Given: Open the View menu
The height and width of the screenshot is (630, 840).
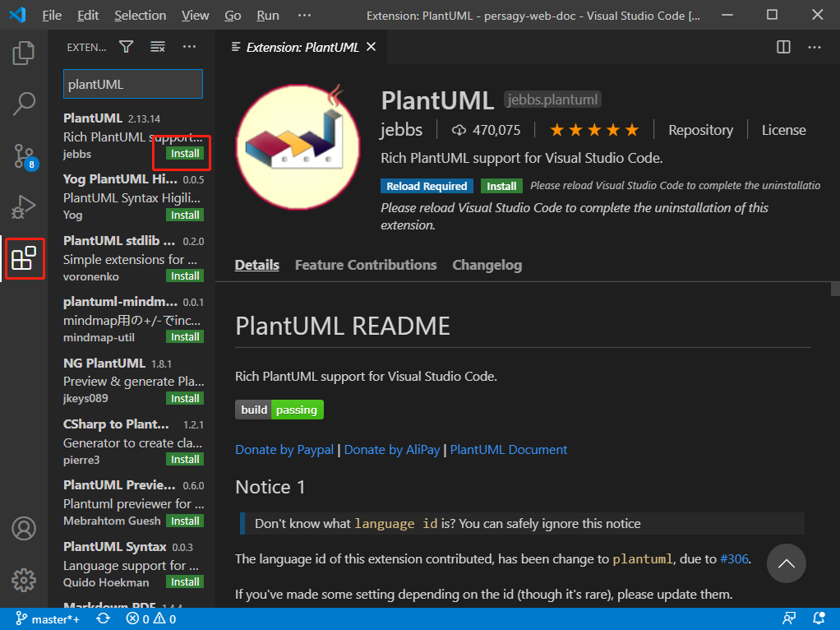Looking at the screenshot, I should (x=195, y=14).
